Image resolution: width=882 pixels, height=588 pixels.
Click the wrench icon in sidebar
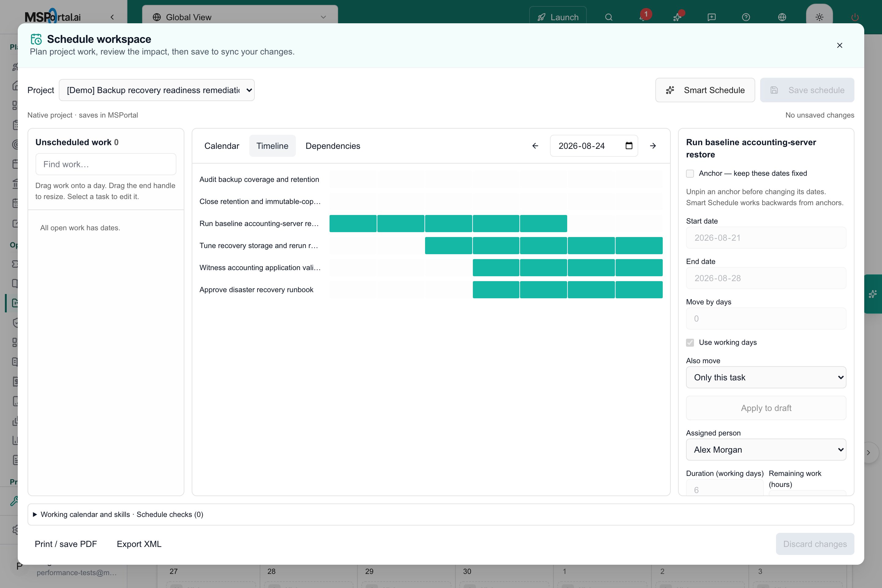14,501
